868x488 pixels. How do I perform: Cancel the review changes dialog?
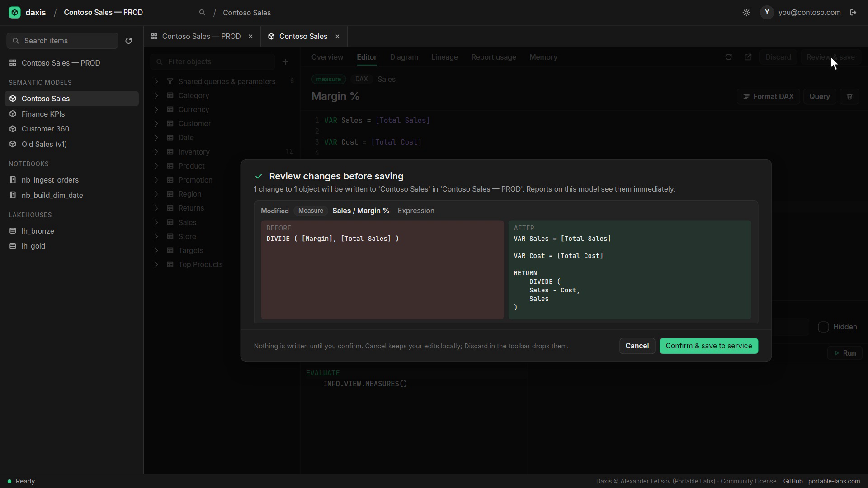[x=637, y=346]
